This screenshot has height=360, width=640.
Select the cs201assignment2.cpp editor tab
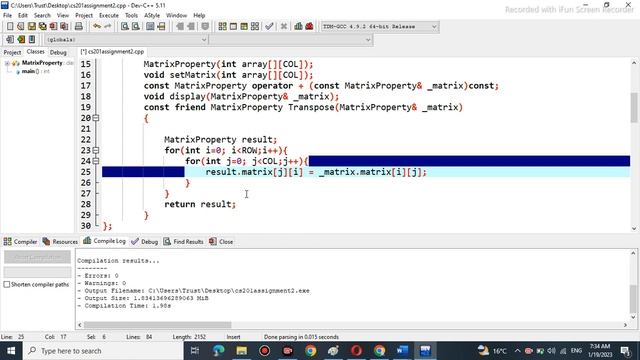pos(112,52)
